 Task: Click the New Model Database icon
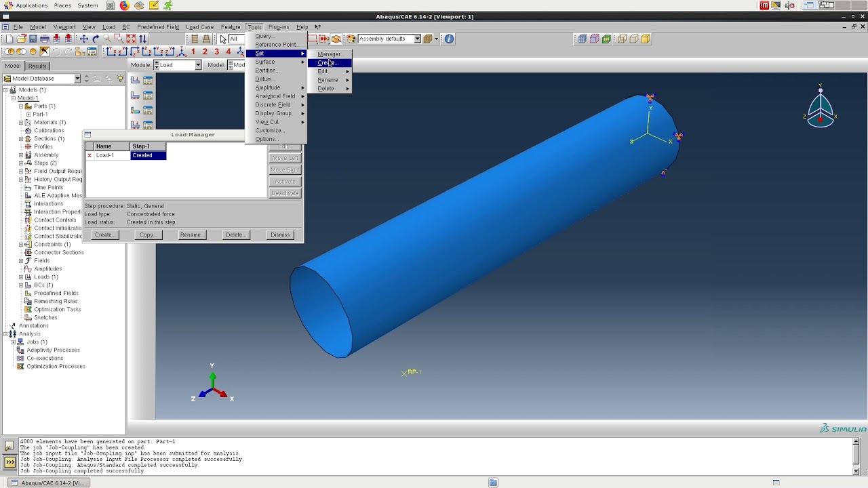tap(9, 39)
